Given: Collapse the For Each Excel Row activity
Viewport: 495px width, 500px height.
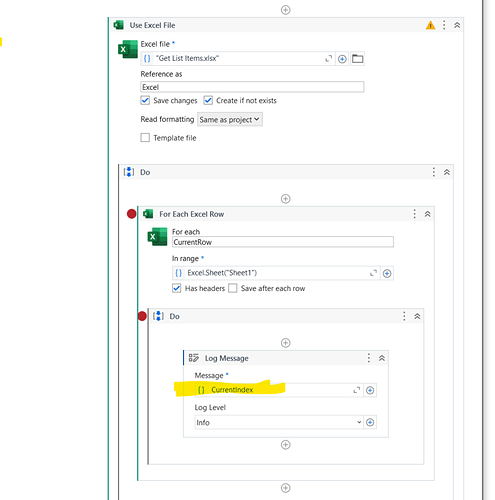Looking at the screenshot, I should coord(427,214).
